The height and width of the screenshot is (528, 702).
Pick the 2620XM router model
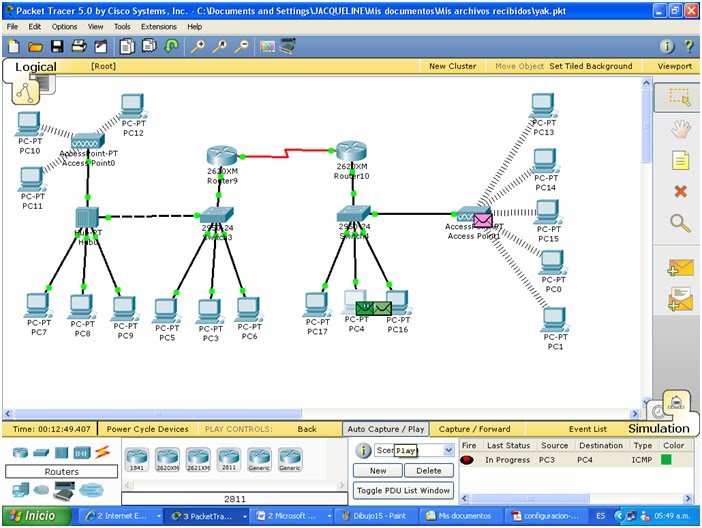(x=167, y=459)
